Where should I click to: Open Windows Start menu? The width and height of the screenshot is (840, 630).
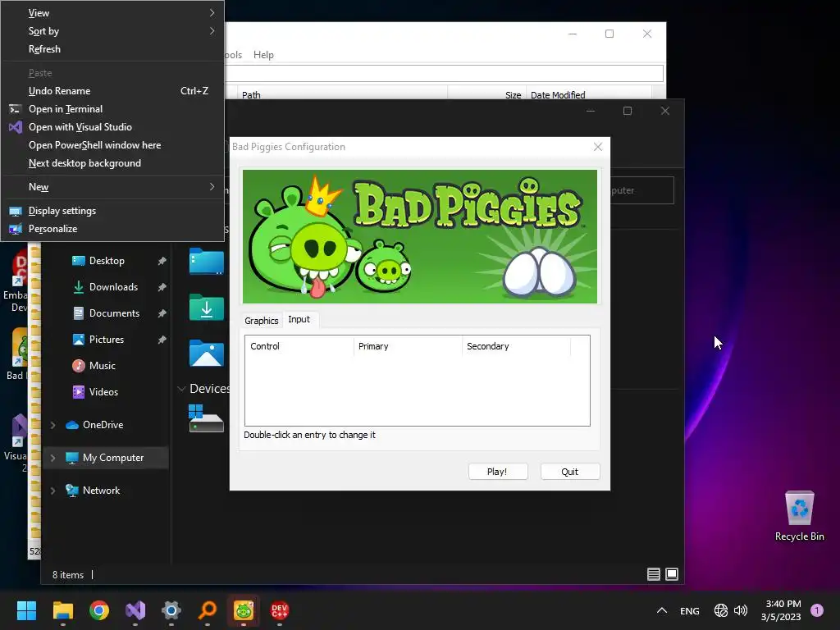pos(26,609)
